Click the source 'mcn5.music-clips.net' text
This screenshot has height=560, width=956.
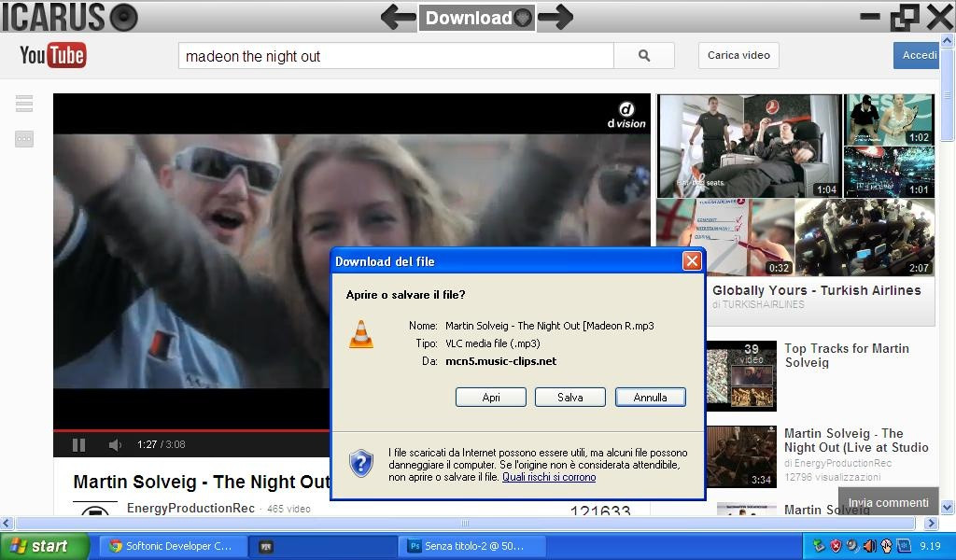[500, 361]
